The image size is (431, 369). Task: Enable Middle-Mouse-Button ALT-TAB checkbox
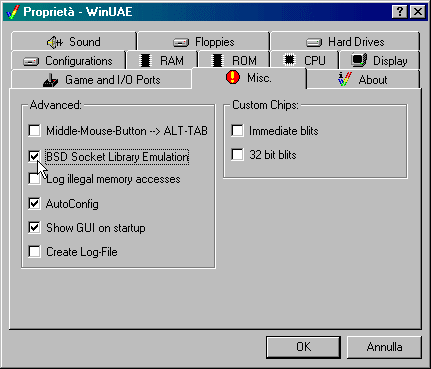pyautogui.click(x=34, y=130)
